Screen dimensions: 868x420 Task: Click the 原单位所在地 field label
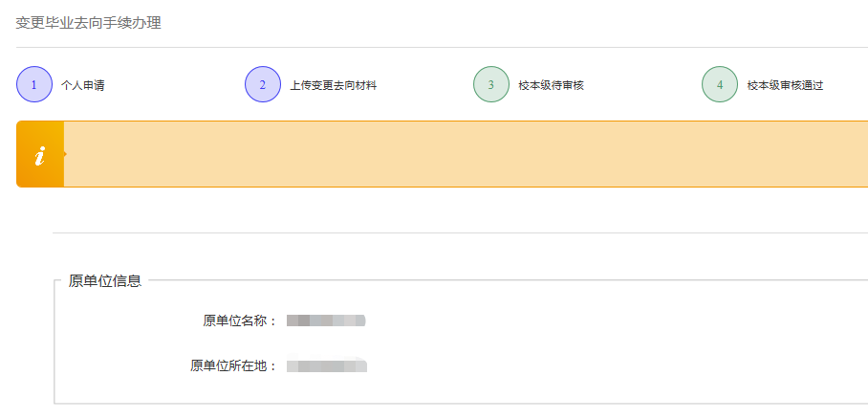(233, 365)
